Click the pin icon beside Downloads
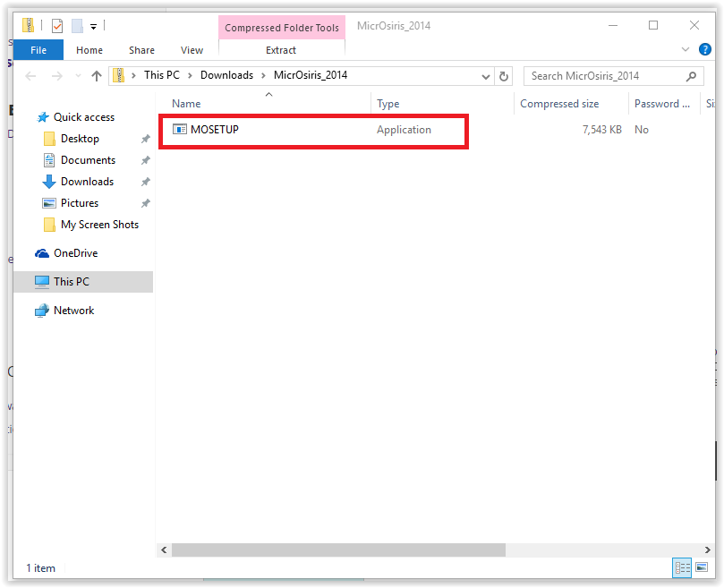This screenshot has width=724, height=588. [x=146, y=182]
